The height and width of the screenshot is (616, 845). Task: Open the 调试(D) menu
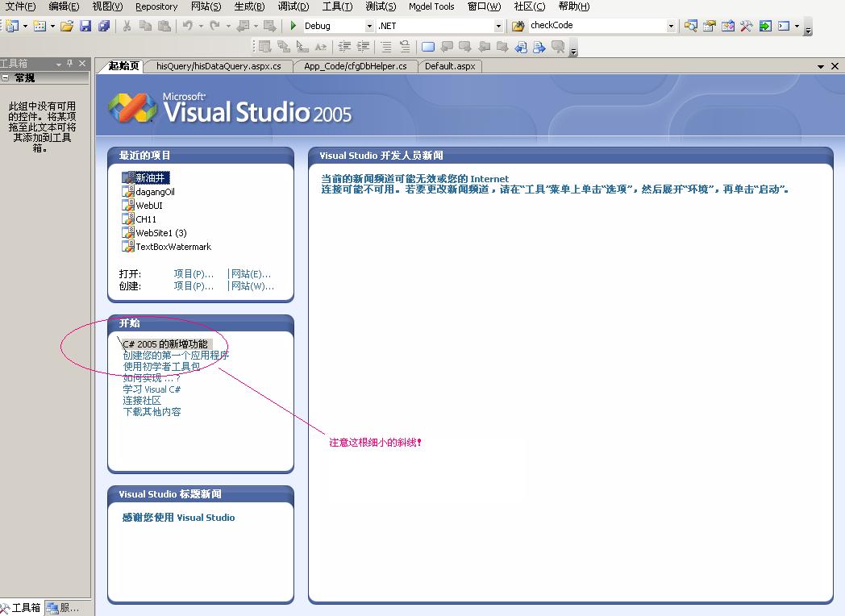tap(293, 6)
